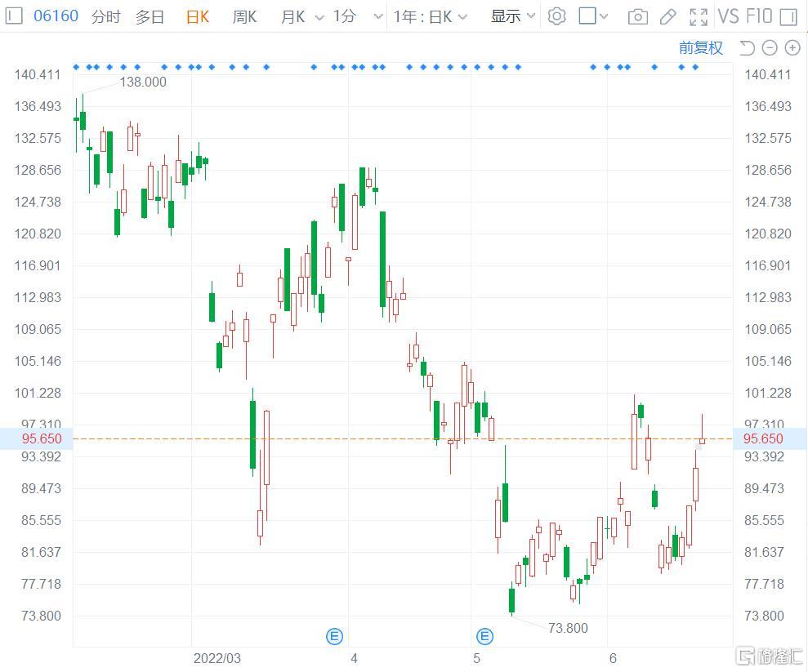Click the 前复权 adjustment link
The image size is (808, 672).
(701, 47)
